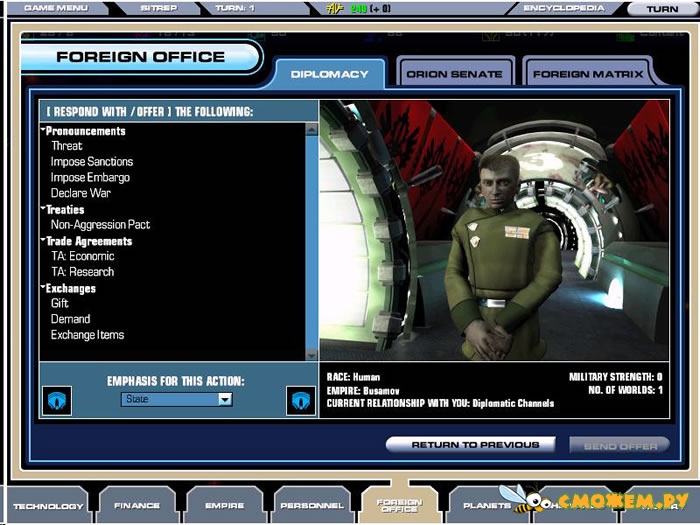Select the Threat pronouncement
Screen dimensions: 700x525
click(x=67, y=146)
